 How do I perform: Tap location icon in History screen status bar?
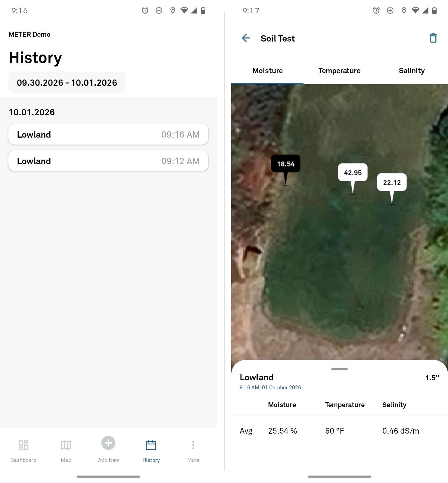point(173,11)
